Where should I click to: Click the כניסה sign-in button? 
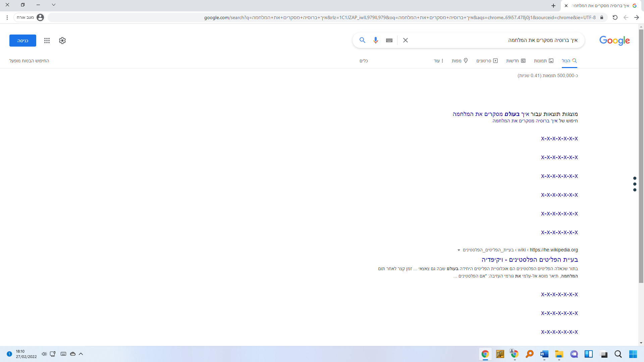(22, 40)
